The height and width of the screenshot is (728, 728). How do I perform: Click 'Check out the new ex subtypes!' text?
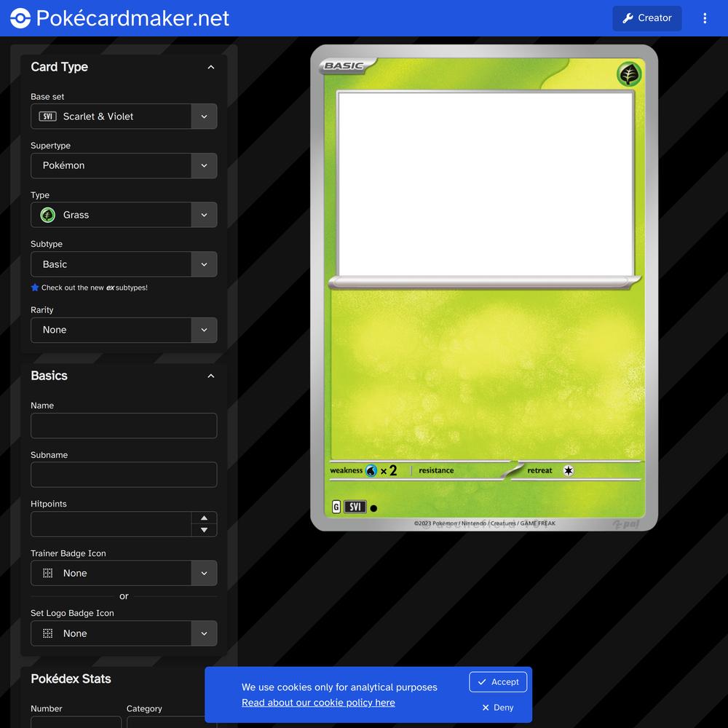(x=94, y=288)
